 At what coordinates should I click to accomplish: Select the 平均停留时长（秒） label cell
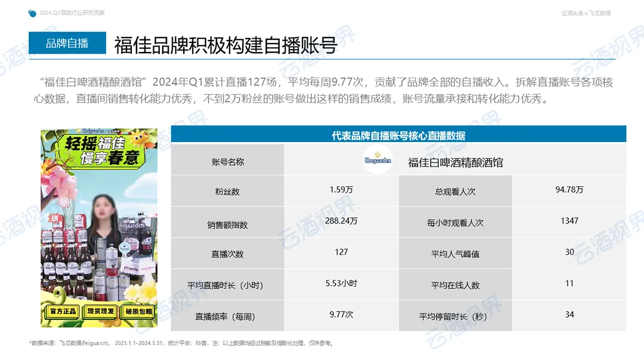[x=455, y=316]
